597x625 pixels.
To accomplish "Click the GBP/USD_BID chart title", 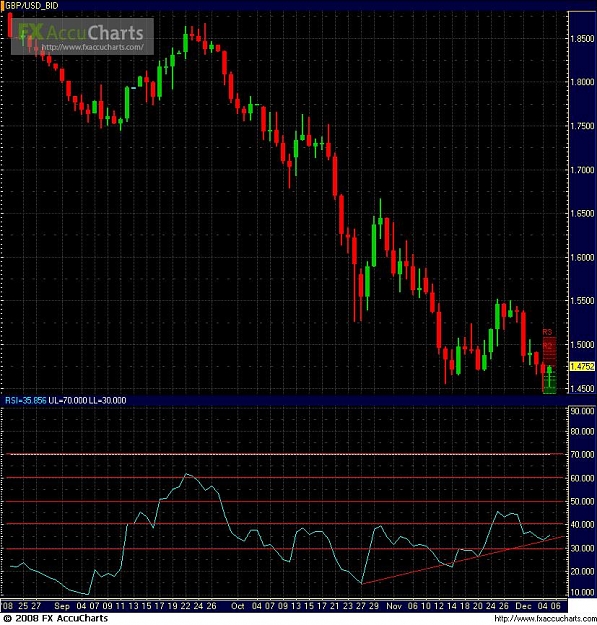I will click(x=31, y=6).
